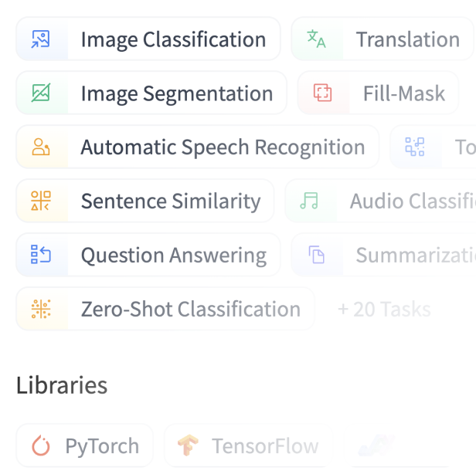The height and width of the screenshot is (474, 476).
Task: Click the Question Answering icon
Action: [x=41, y=256]
